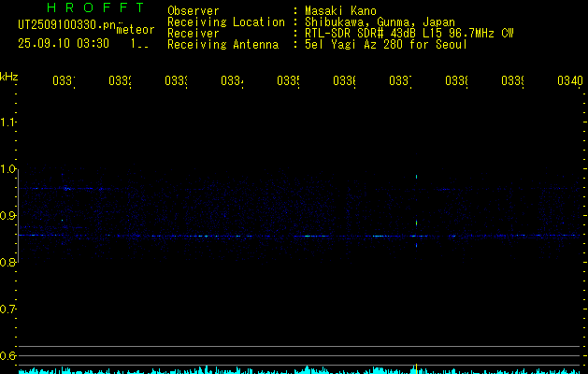Click the date 25.09.10 03:30
The image size is (588, 374).
tap(64, 44)
